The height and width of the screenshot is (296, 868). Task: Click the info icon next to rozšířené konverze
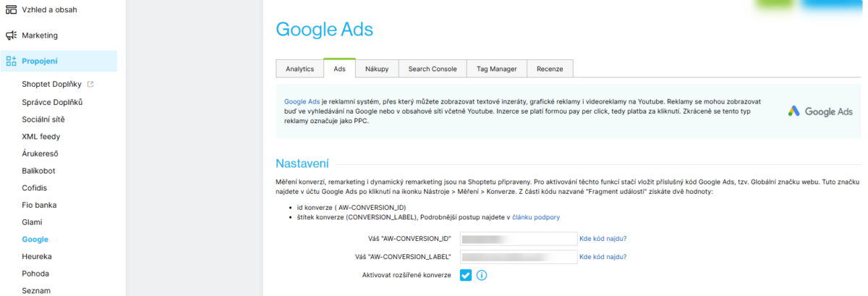point(482,275)
